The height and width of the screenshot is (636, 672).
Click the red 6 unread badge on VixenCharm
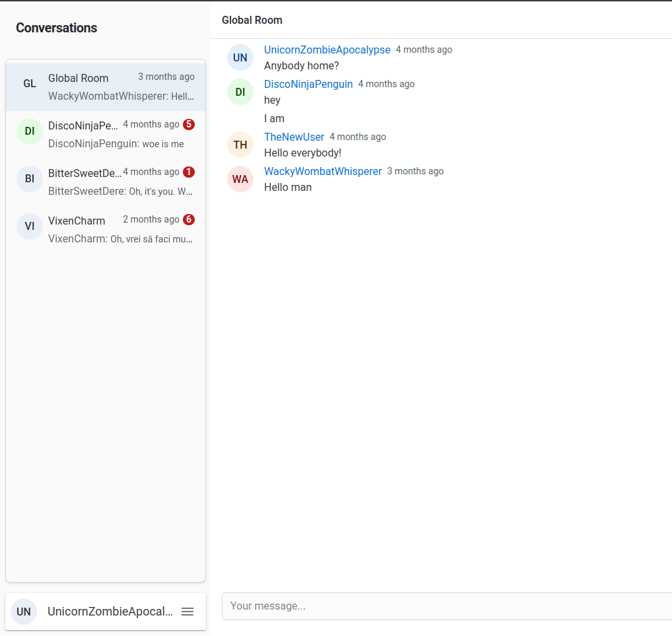(189, 219)
